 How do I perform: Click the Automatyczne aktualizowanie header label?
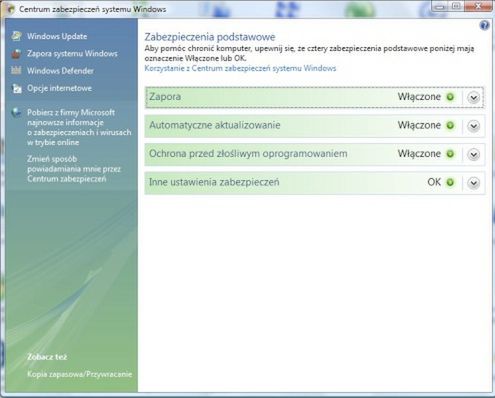coord(215,125)
